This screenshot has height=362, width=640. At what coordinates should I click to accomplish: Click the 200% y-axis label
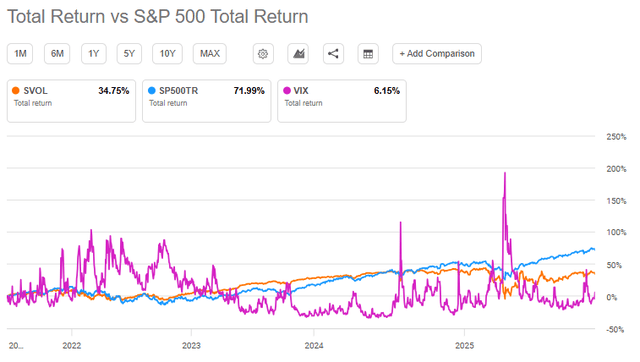point(616,169)
